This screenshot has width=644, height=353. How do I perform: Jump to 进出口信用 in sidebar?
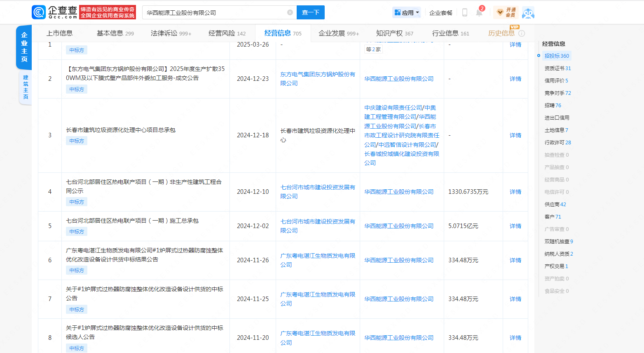[557, 118]
